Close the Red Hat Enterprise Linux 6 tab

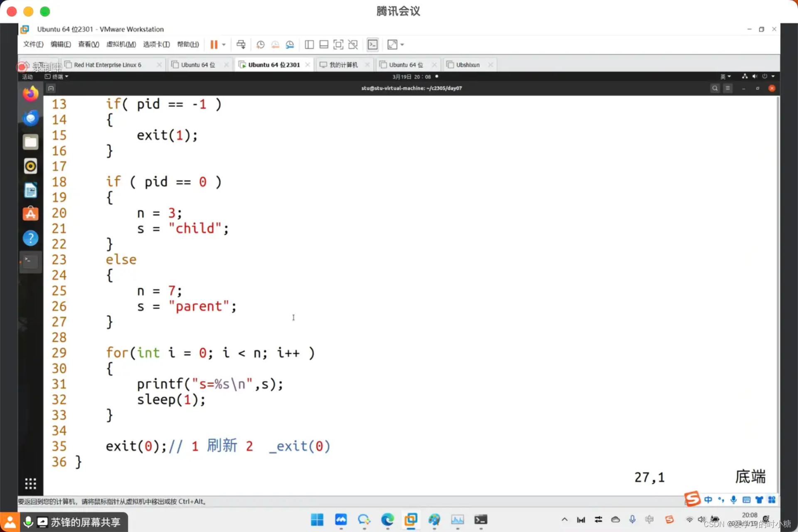pos(159,65)
